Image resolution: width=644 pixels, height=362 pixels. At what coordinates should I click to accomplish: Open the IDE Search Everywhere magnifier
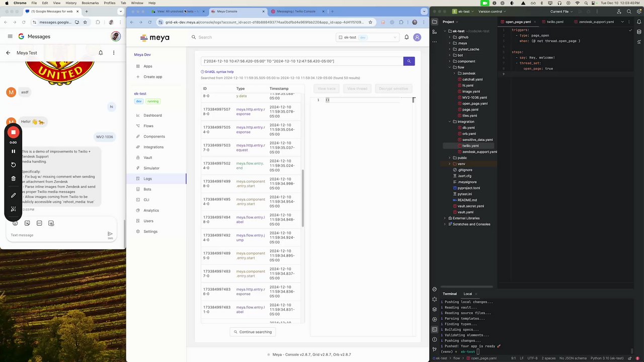[x=629, y=11]
